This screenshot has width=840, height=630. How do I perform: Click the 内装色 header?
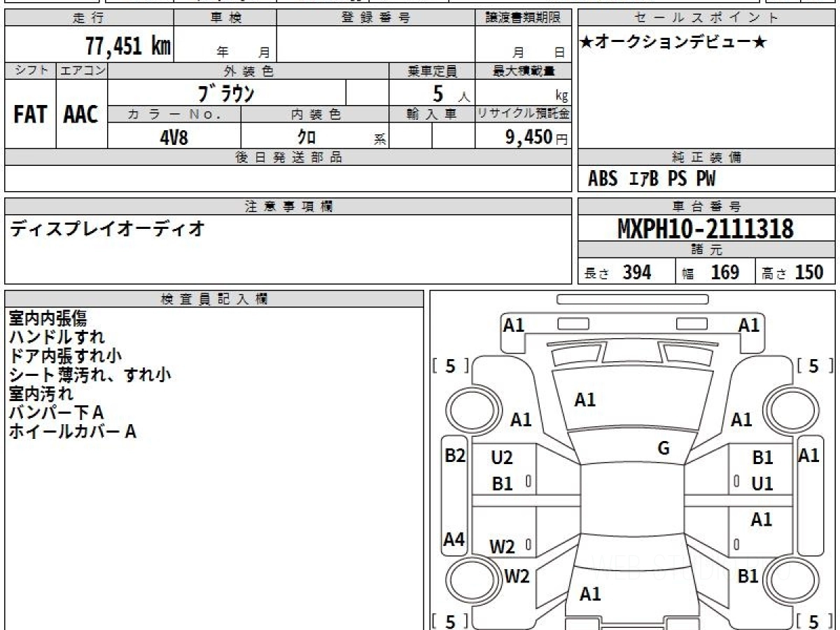pyautogui.click(x=314, y=114)
